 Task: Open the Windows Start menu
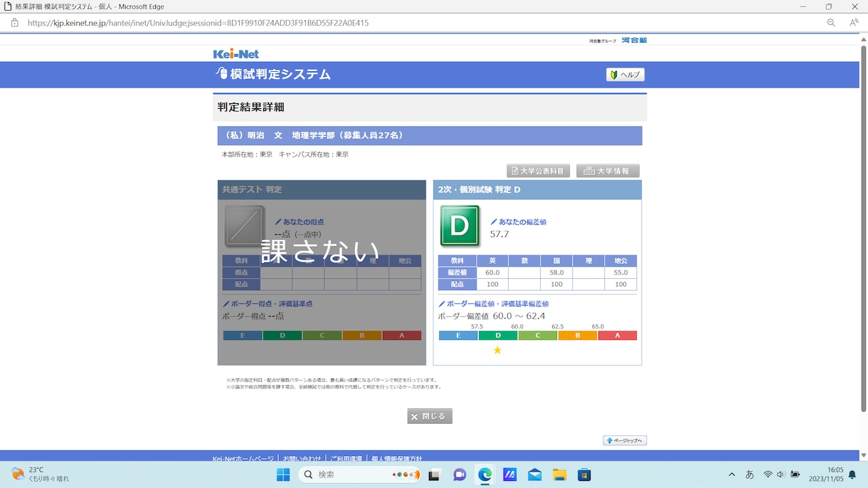(282, 474)
